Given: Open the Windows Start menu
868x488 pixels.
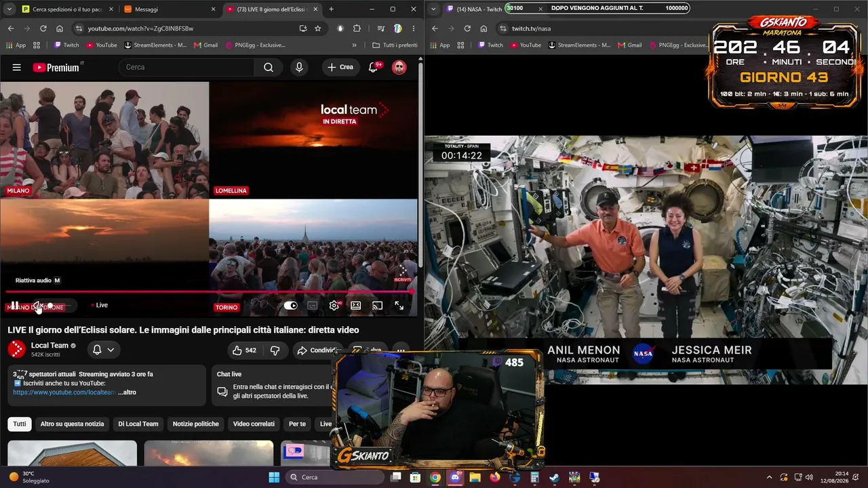Looking at the screenshot, I should tap(274, 477).
